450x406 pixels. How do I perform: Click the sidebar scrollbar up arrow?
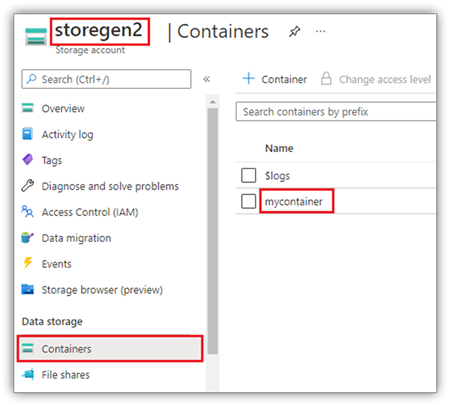pyautogui.click(x=213, y=102)
